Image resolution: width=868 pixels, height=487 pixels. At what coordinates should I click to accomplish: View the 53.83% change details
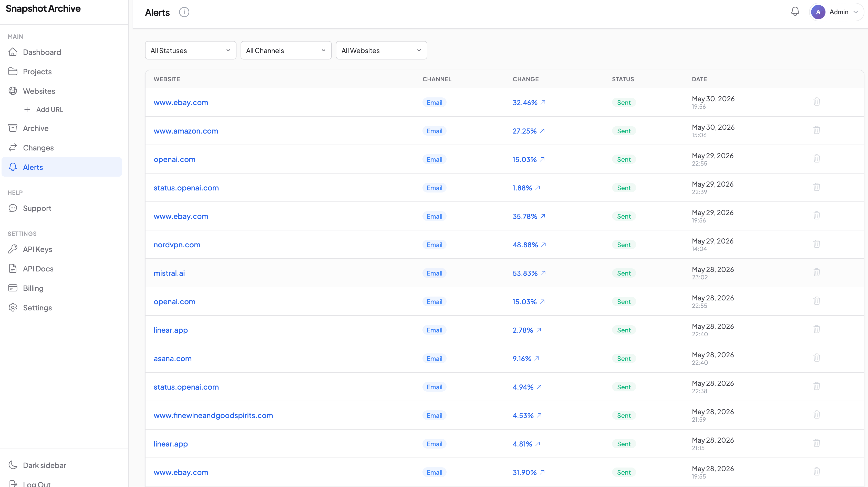529,273
